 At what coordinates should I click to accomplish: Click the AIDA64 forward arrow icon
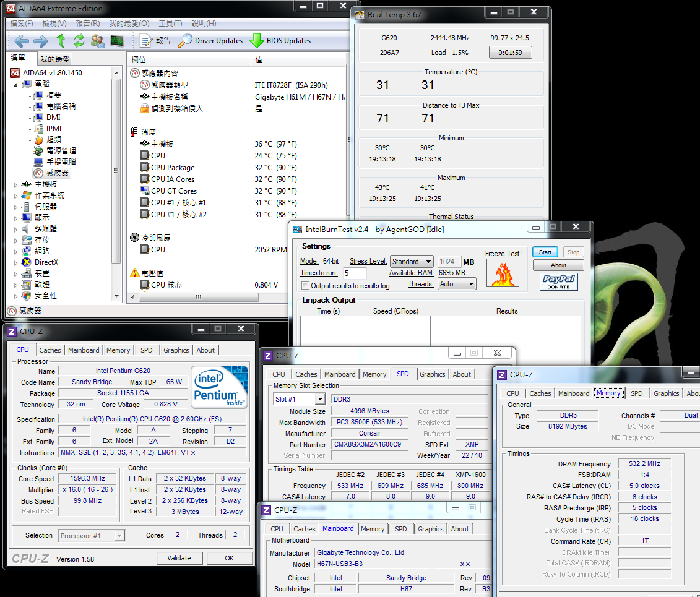41,41
